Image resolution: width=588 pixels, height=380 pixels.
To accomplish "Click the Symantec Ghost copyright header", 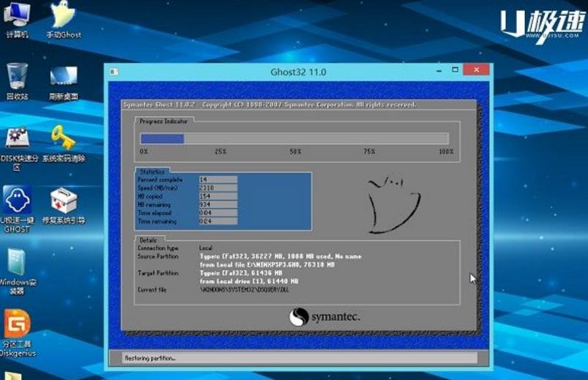I will [269, 105].
